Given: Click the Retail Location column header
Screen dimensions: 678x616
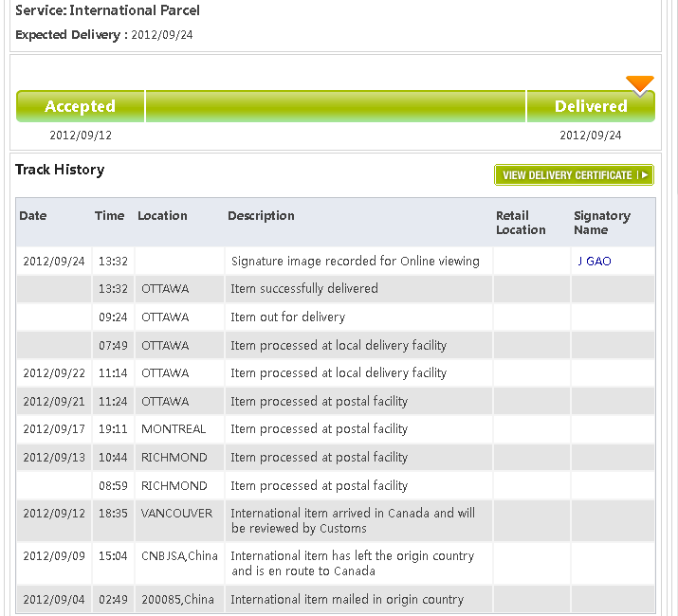Looking at the screenshot, I should pyautogui.click(x=521, y=223).
